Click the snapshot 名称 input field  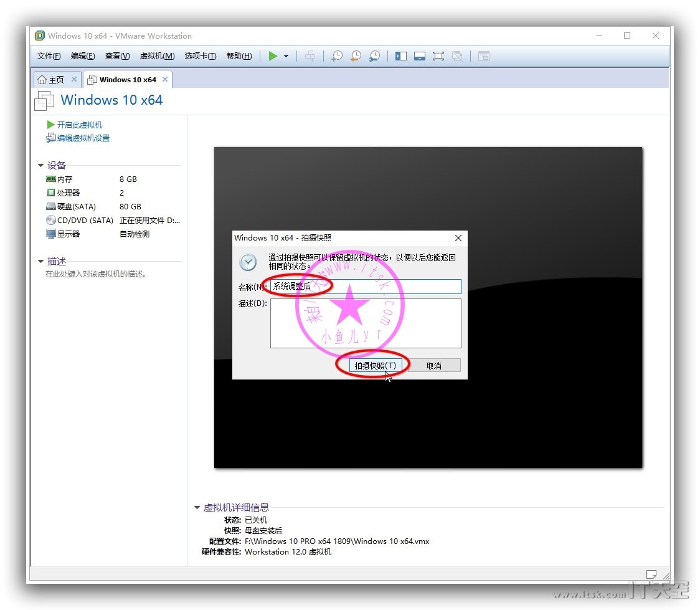coord(366,286)
